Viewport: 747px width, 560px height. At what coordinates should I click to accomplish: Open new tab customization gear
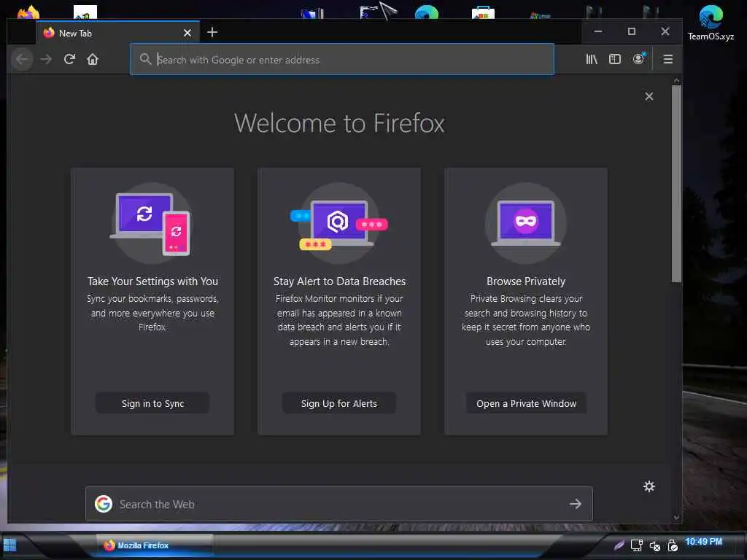point(649,486)
